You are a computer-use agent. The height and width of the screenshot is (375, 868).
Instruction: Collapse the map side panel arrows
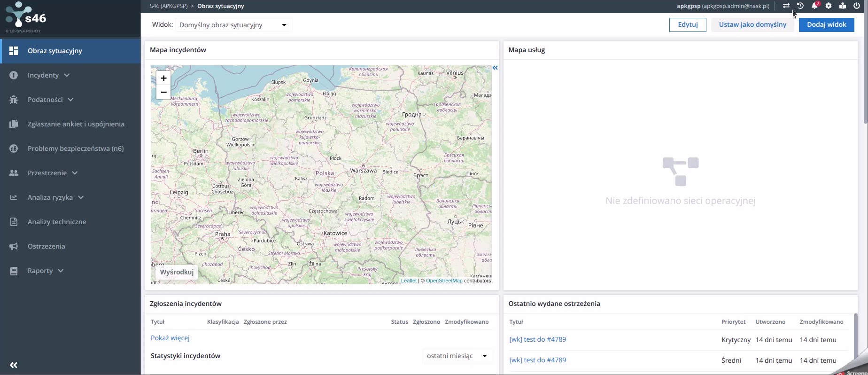pyautogui.click(x=495, y=68)
